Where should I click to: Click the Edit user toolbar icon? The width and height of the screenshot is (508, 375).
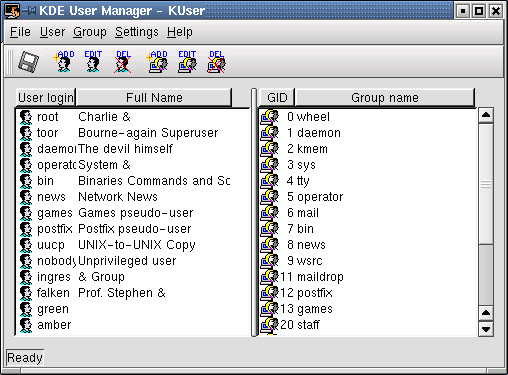point(93,62)
